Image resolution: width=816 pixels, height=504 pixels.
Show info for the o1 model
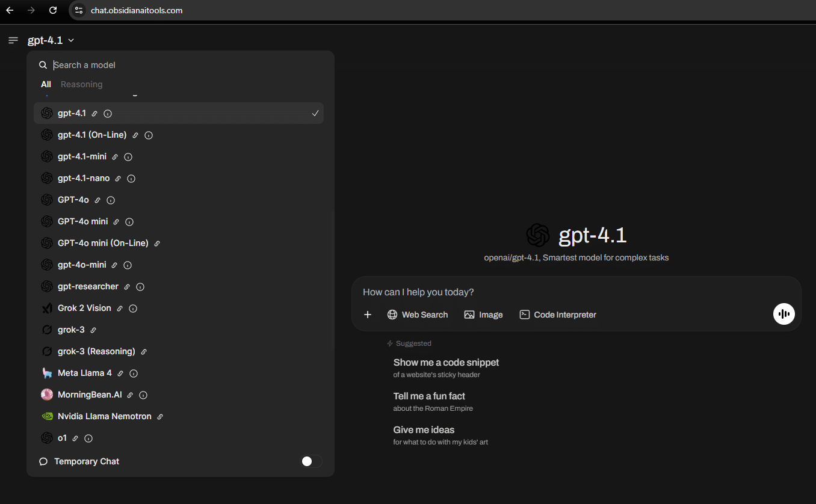click(88, 438)
